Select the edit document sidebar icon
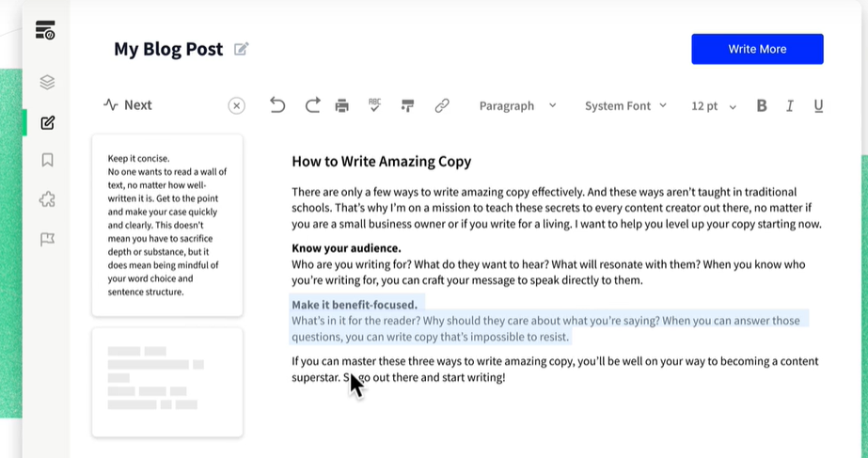The width and height of the screenshot is (868, 458). point(48,122)
